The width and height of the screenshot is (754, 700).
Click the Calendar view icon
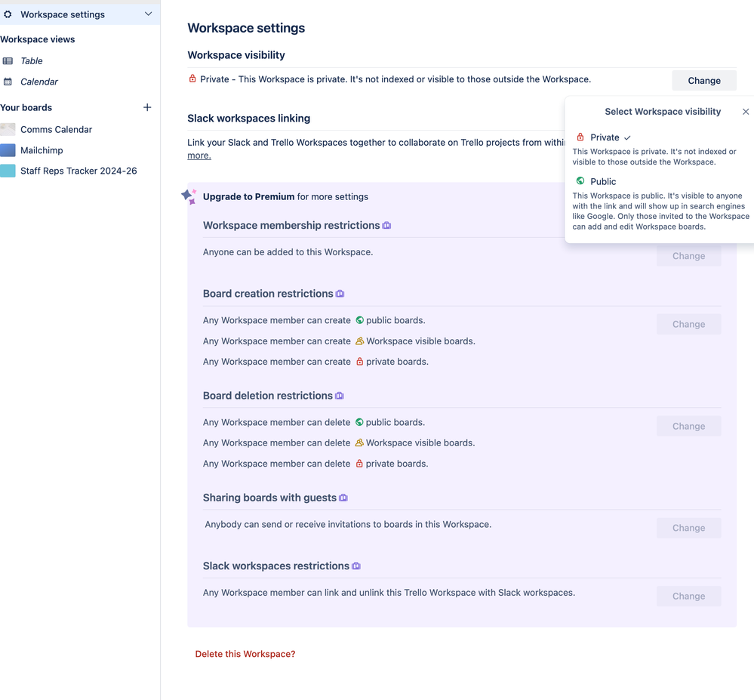8,82
